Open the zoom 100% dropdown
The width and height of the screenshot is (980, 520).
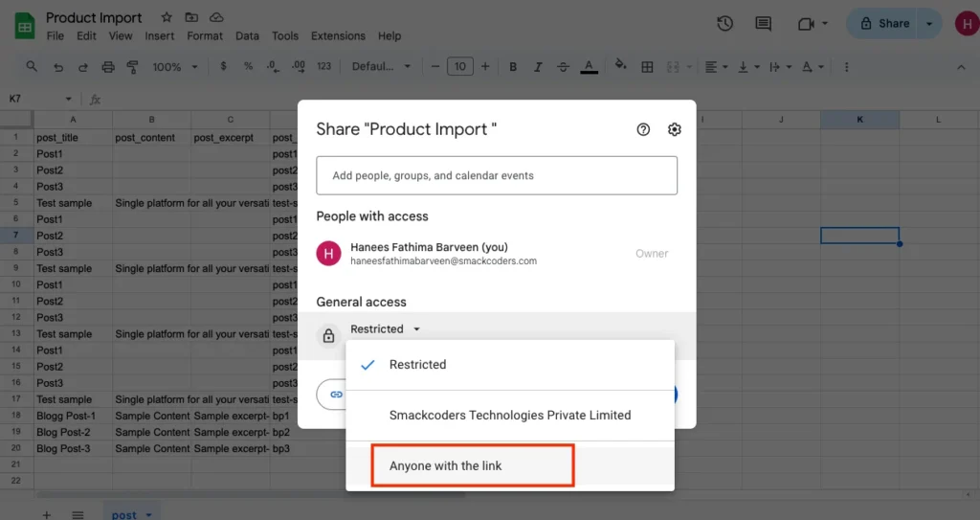[x=174, y=67]
